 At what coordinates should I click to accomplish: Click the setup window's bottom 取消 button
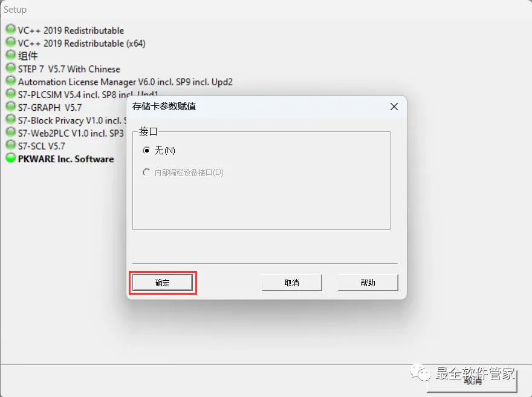[472, 381]
